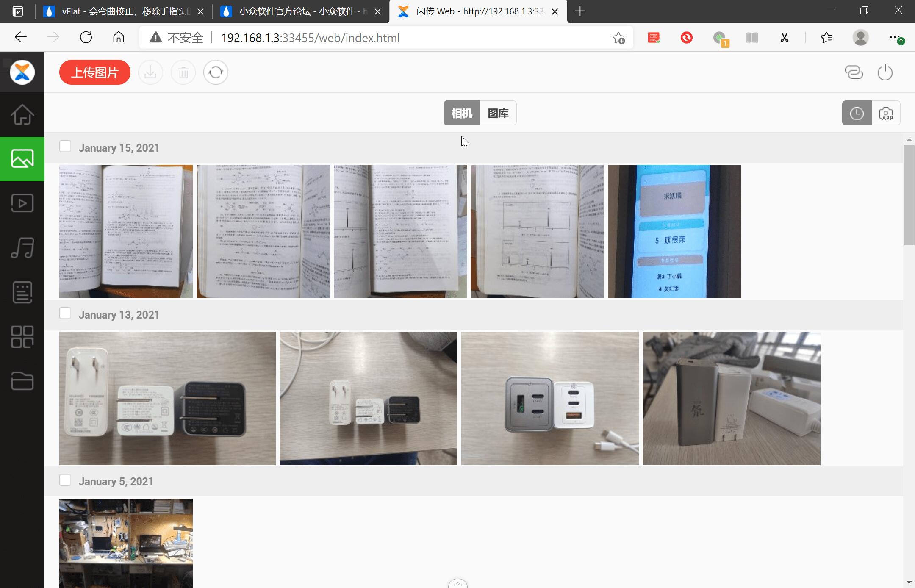This screenshot has height=588, width=915.
Task: Expand the bottom pull-up chevron
Action: click(457, 584)
